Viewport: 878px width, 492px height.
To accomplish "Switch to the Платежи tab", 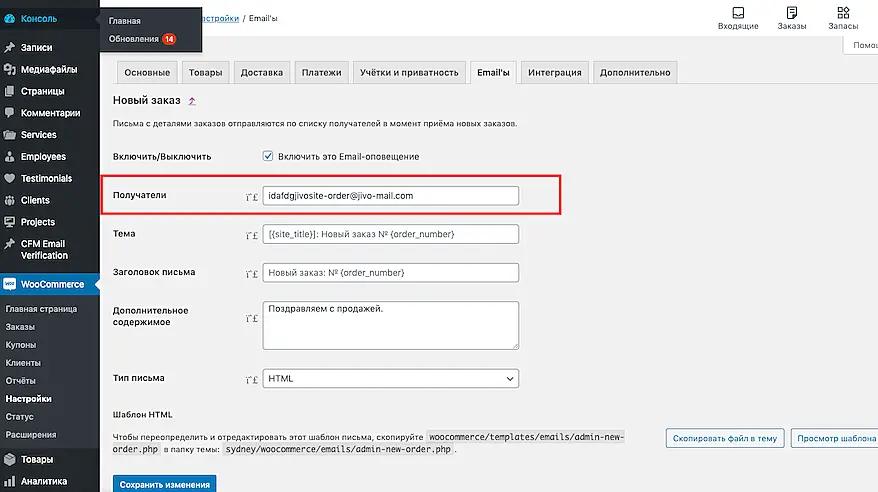I will (321, 72).
